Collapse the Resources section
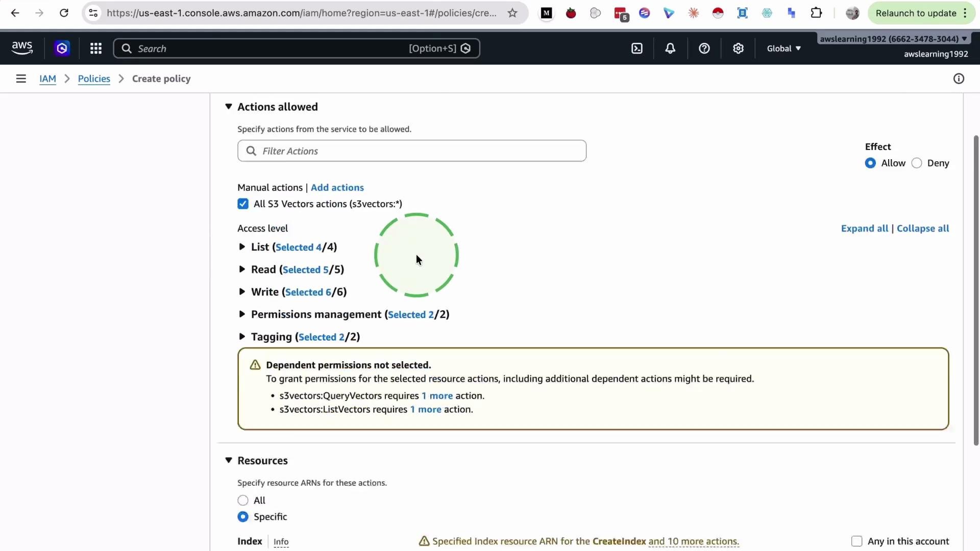Image resolution: width=980 pixels, height=551 pixels. point(229,461)
